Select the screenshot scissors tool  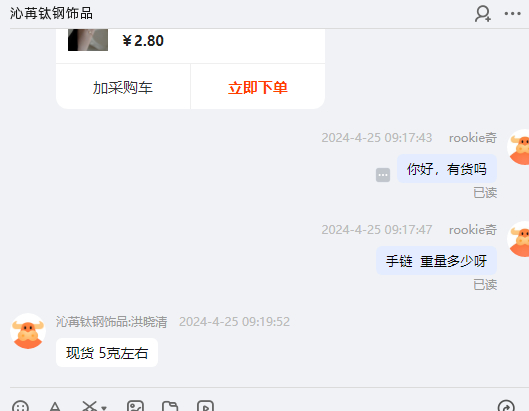point(89,406)
